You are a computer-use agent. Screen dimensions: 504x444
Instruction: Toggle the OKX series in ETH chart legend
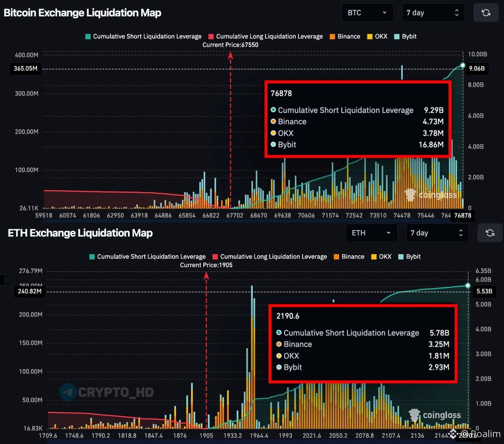(381, 256)
